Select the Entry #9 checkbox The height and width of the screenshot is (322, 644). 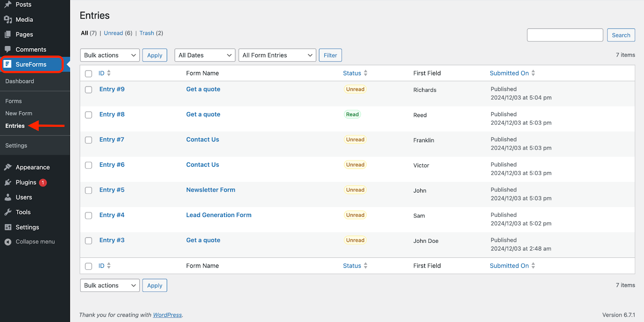[x=89, y=90]
